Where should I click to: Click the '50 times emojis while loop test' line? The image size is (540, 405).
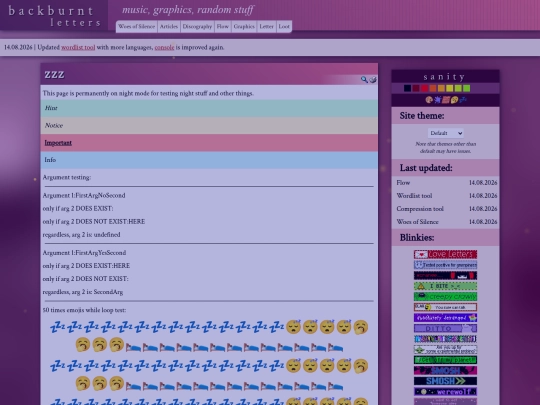tap(84, 310)
